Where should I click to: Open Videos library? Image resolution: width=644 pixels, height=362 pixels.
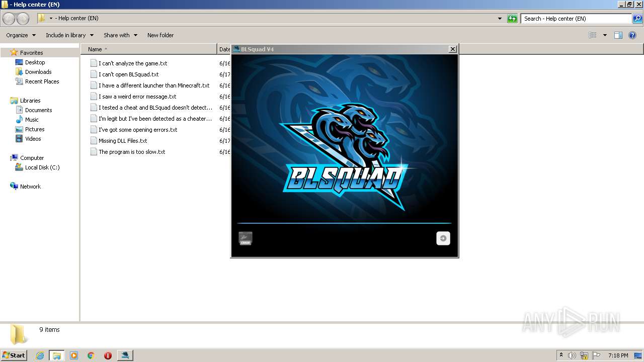[x=33, y=139]
